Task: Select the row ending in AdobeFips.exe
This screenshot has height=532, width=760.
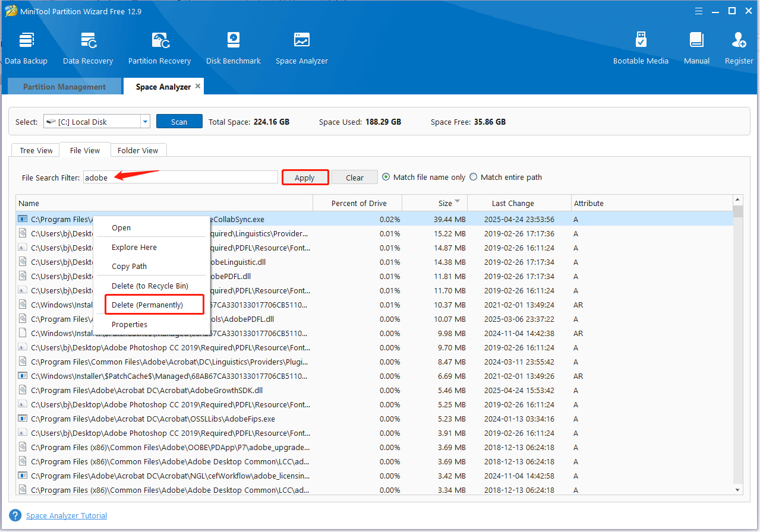Action: click(374, 419)
